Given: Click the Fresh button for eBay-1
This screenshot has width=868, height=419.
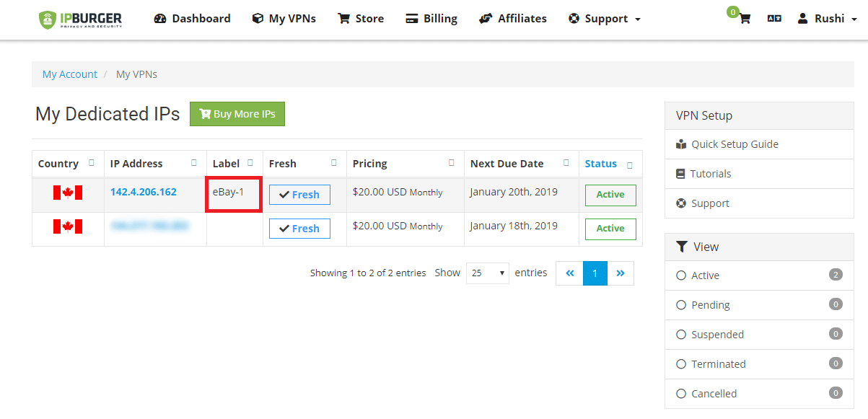Looking at the screenshot, I should point(299,195).
